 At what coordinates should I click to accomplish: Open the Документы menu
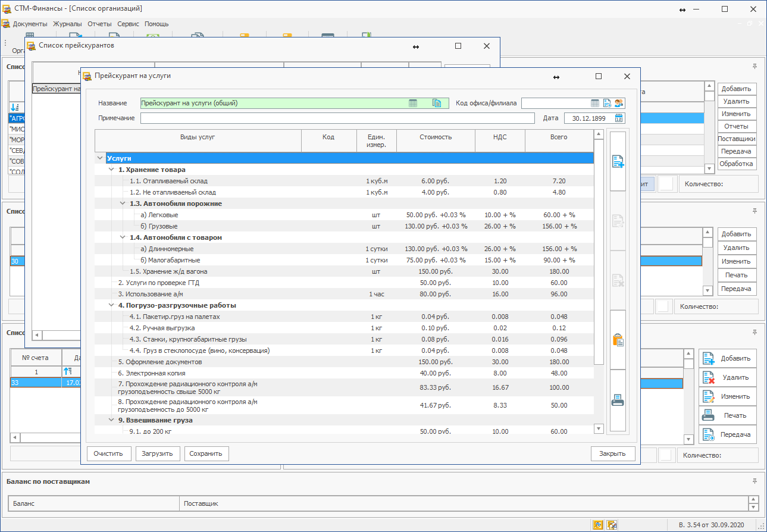tap(30, 24)
